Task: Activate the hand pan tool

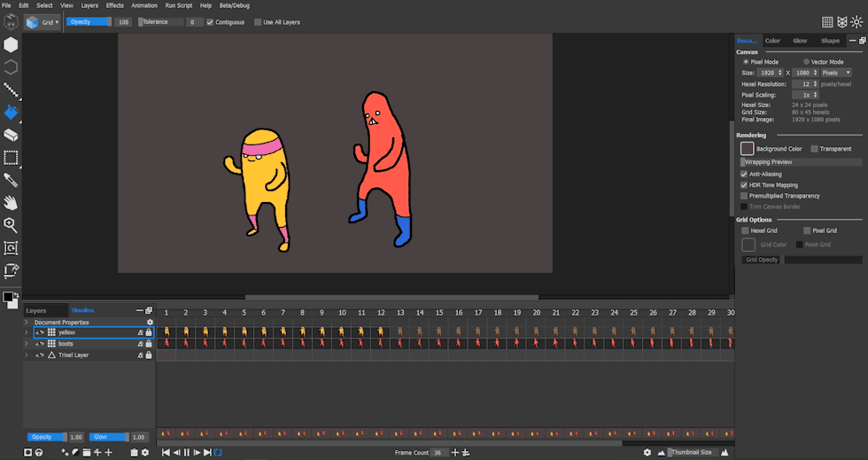Action: coord(12,203)
